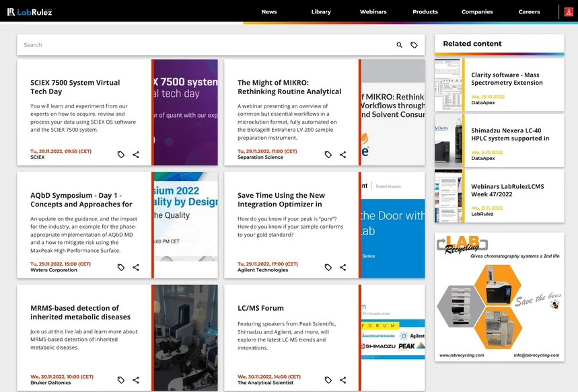The height and width of the screenshot is (392, 578).
Task: Click the LC/MS Forum sponsors banner
Action: point(393,338)
